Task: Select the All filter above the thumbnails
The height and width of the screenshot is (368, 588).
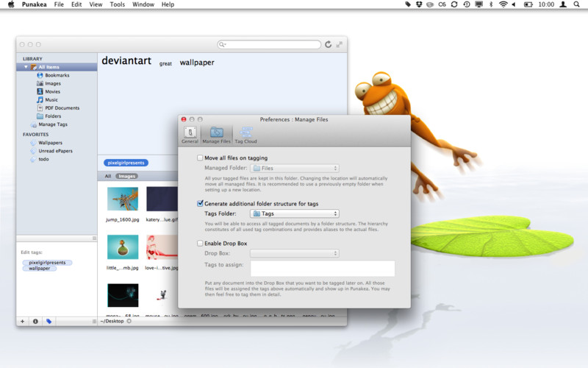Action: tap(107, 177)
